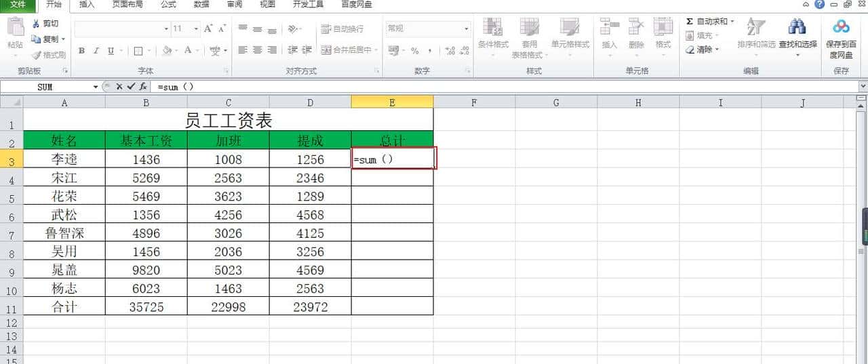
Task: Switch to the Page Layout (页面布局) tab
Action: [127, 5]
